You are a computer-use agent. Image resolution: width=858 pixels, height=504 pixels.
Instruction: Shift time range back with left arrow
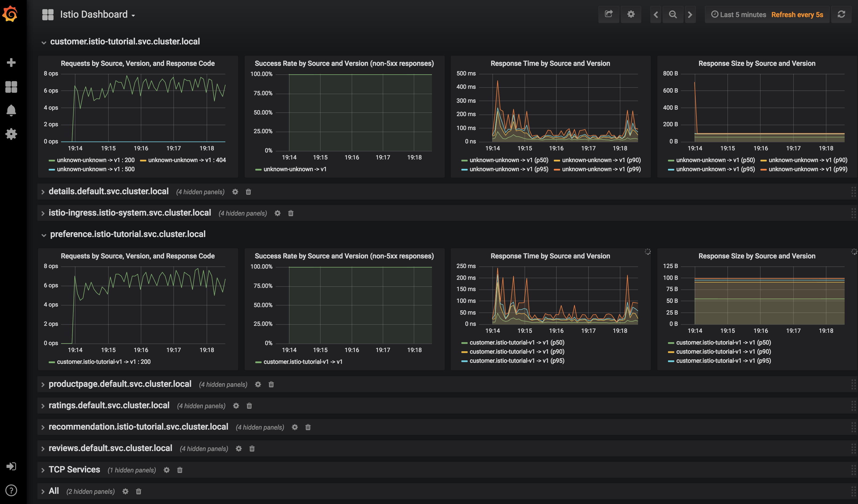click(656, 14)
